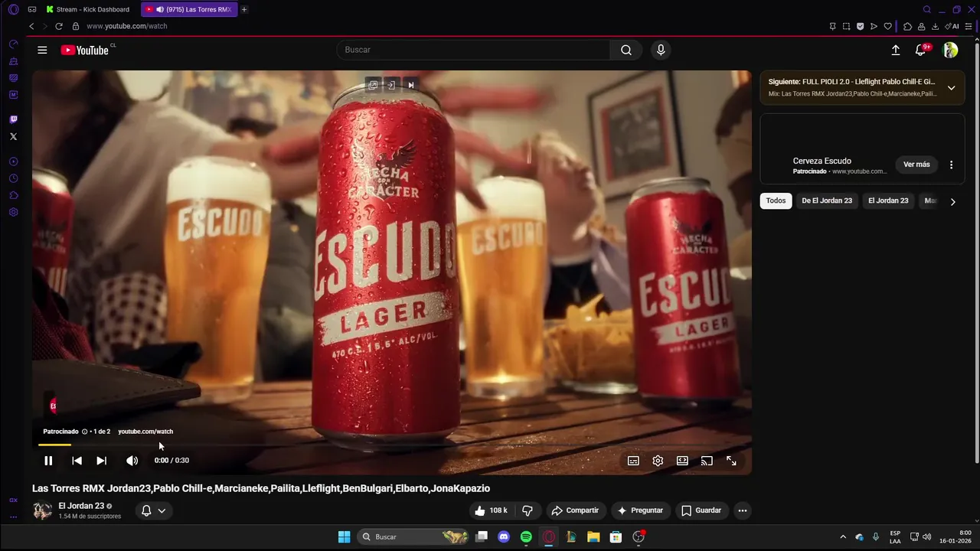Screen dimensions: 980x551
Task: Expand the Siguiente mix playlist panel
Action: click(951, 88)
